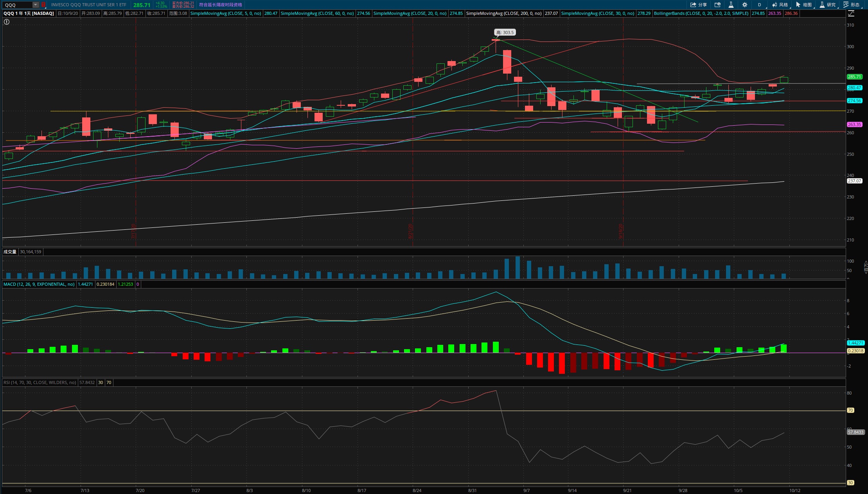
Task: Click the 卖方价:286.32 ask price
Action: point(183,7)
